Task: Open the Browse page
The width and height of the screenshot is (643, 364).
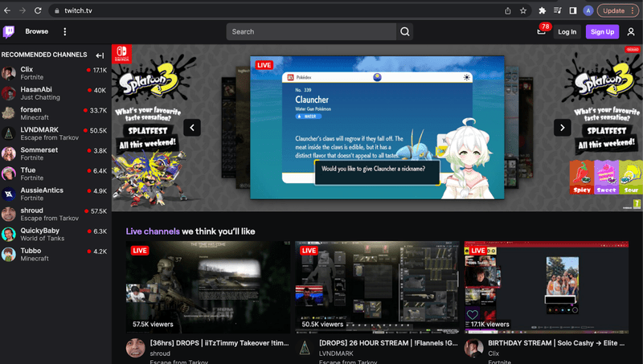Action: coord(36,31)
